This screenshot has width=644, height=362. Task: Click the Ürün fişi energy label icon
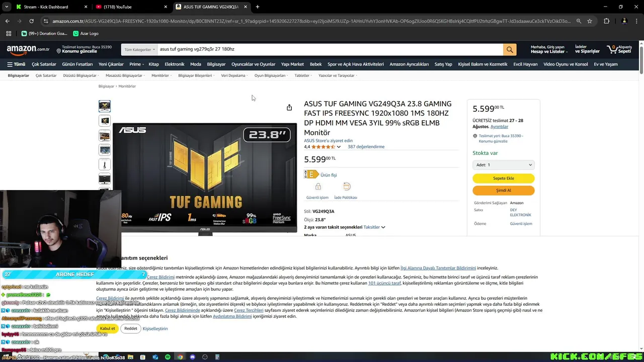click(311, 174)
